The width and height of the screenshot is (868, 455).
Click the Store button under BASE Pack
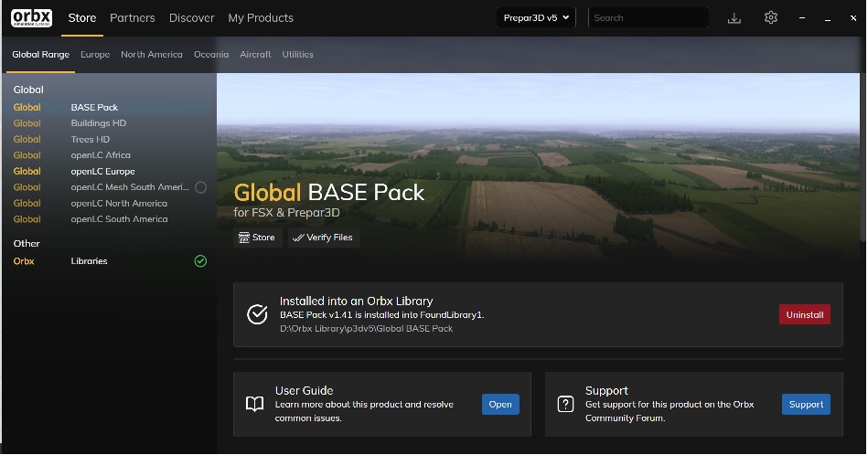point(257,238)
